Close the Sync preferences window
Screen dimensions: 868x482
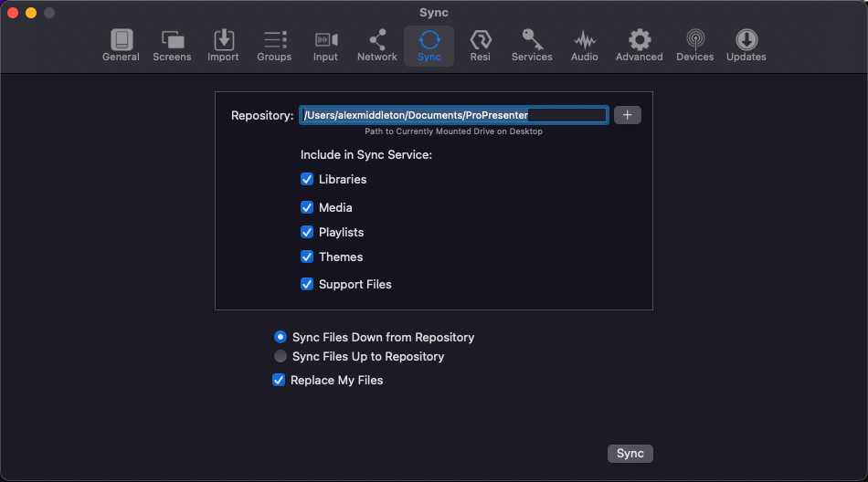click(x=14, y=13)
